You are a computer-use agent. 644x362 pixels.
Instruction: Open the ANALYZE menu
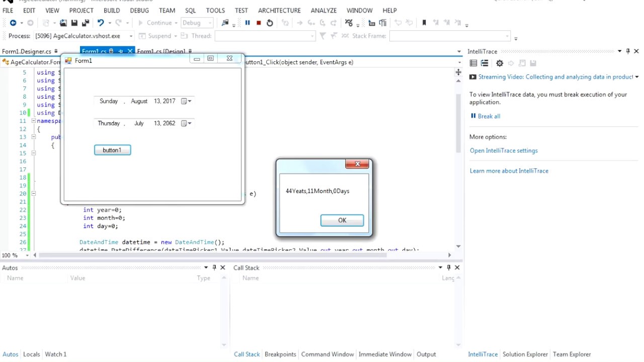(324, 10)
